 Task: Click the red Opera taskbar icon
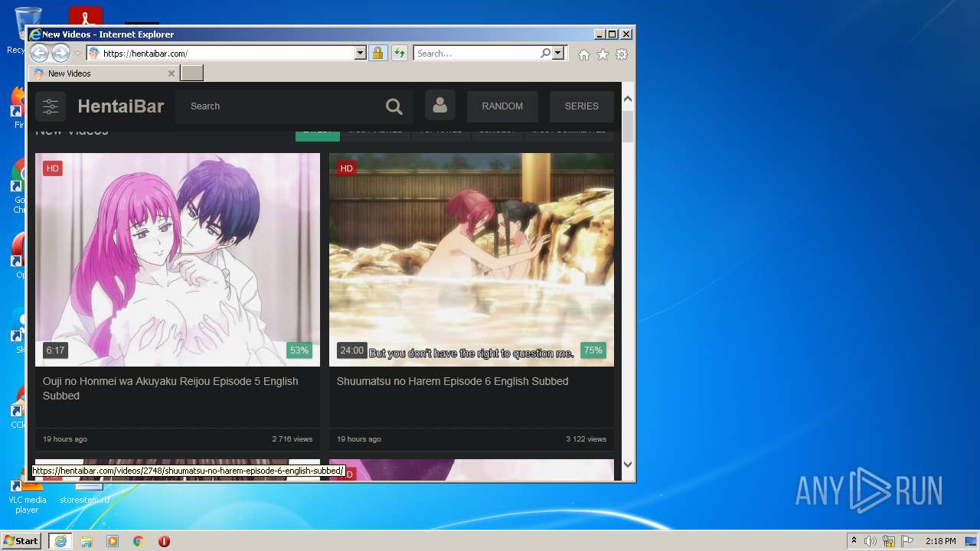pos(164,541)
